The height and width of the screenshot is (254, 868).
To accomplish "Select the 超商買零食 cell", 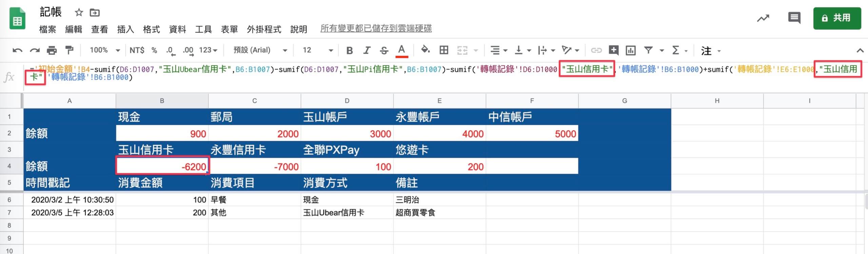I will pyautogui.click(x=440, y=213).
